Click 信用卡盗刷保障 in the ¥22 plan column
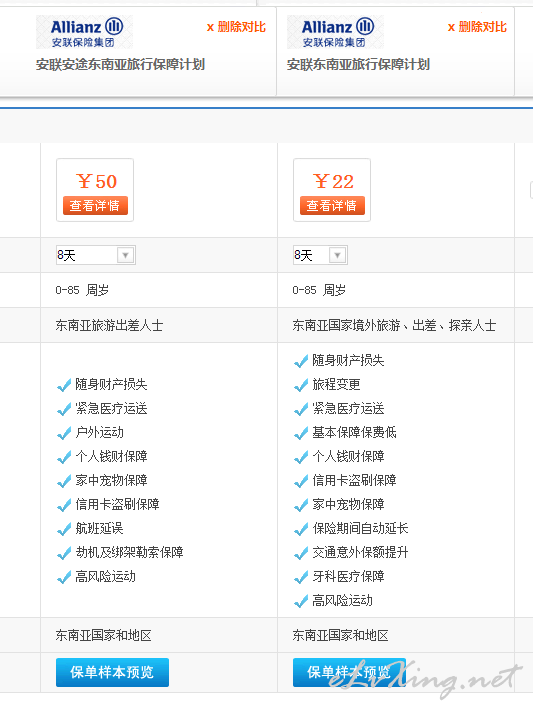The height and width of the screenshot is (712, 533). pyautogui.click(x=354, y=480)
